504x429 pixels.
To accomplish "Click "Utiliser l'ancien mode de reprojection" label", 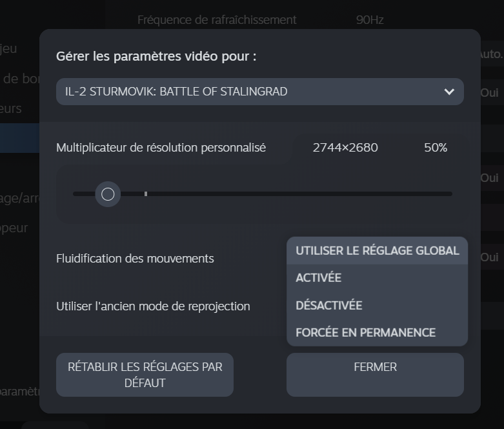I will click(153, 306).
